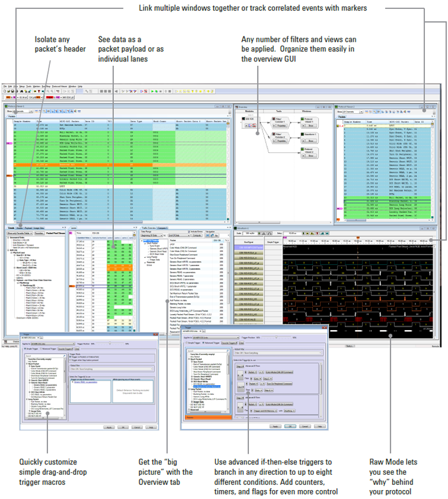Adjust Trigger Position slider in simple Trigger dialog
Screen dimensions: 448x499
click(110, 344)
